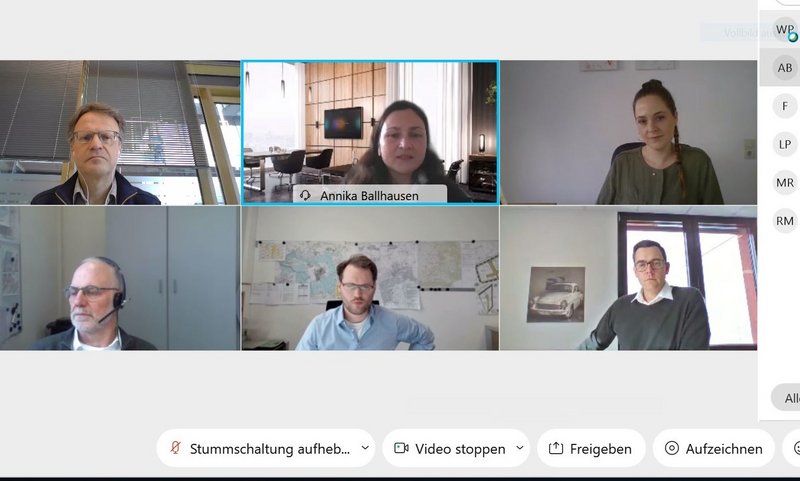
Task: Click the share screen upload icon
Action: pos(556,448)
